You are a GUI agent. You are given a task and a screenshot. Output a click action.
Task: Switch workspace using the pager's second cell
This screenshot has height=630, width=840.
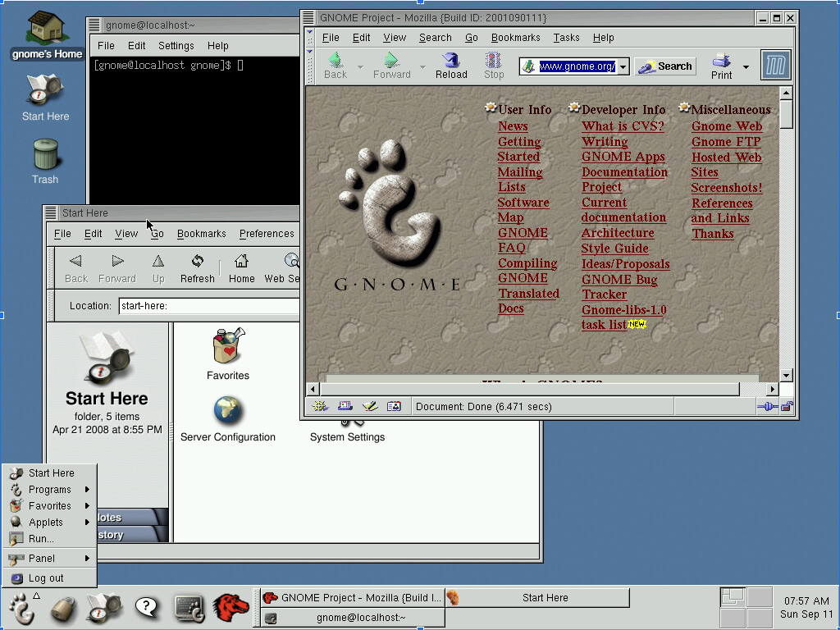[x=760, y=597]
